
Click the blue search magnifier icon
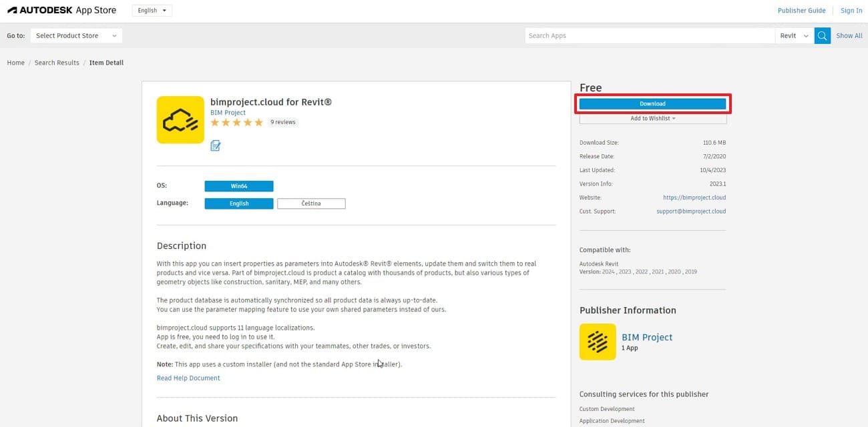(x=822, y=35)
